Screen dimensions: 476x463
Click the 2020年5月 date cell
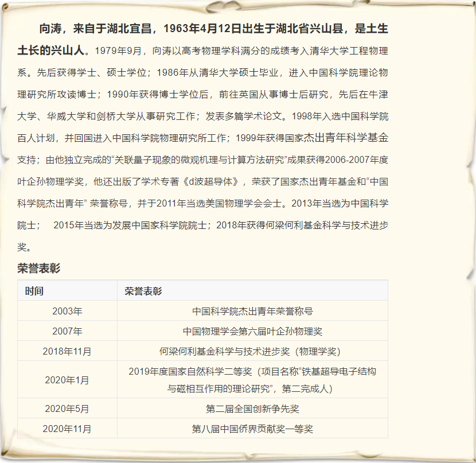tap(67, 408)
